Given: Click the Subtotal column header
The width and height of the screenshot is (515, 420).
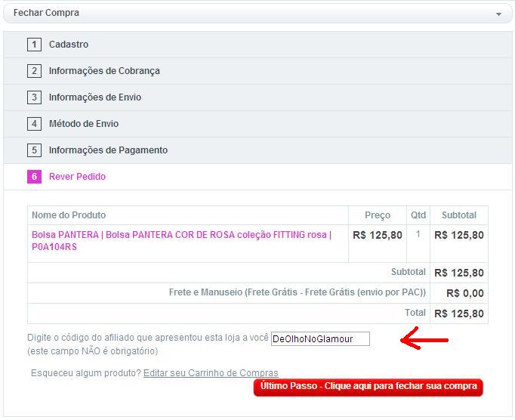Looking at the screenshot, I should (459, 215).
